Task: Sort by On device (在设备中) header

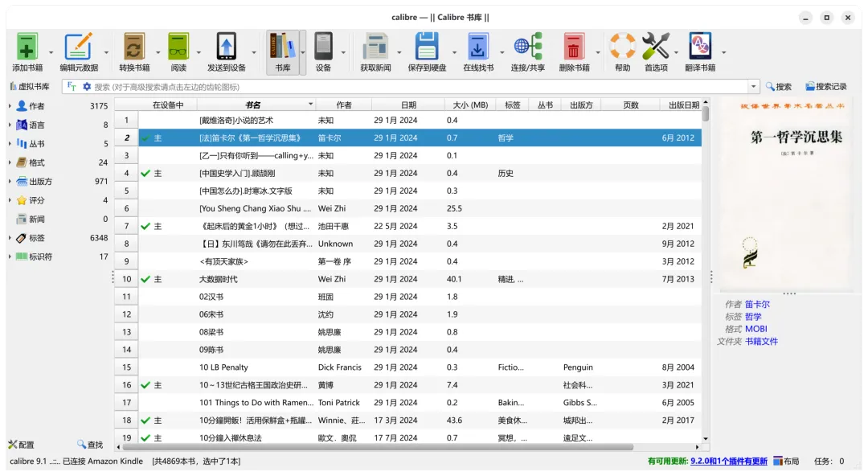Action: point(168,105)
